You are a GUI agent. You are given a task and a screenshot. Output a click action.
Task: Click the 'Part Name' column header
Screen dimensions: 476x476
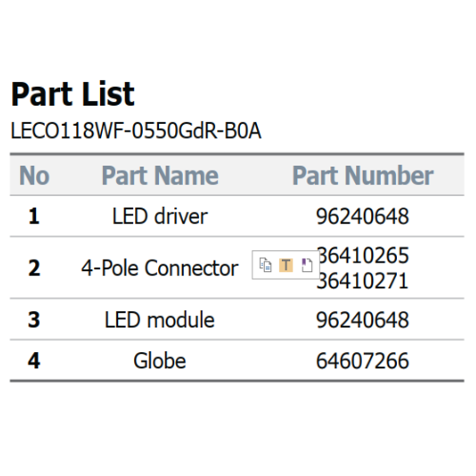click(160, 175)
